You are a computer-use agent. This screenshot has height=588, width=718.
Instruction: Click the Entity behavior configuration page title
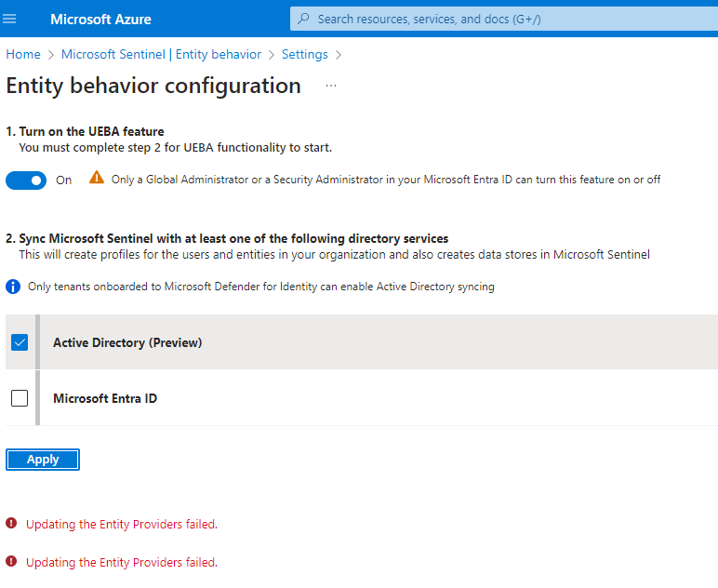point(153,86)
